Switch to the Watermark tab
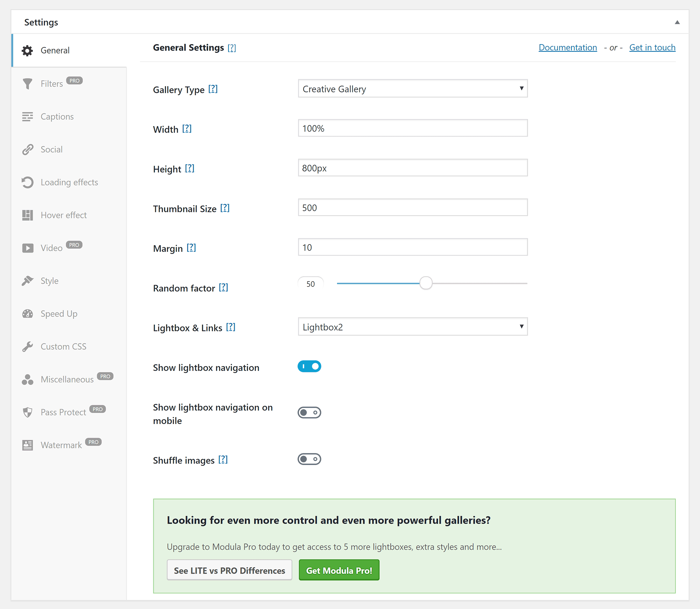The height and width of the screenshot is (609, 700). pyautogui.click(x=69, y=445)
